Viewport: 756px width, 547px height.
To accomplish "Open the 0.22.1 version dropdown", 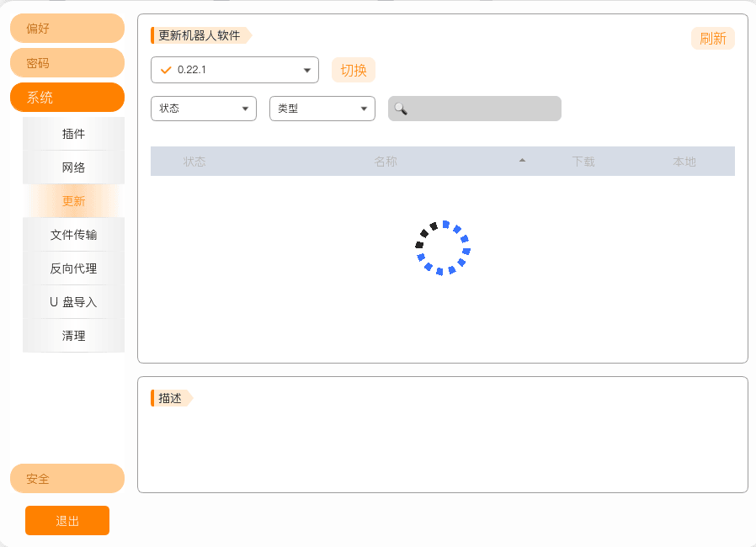I will pyautogui.click(x=235, y=70).
